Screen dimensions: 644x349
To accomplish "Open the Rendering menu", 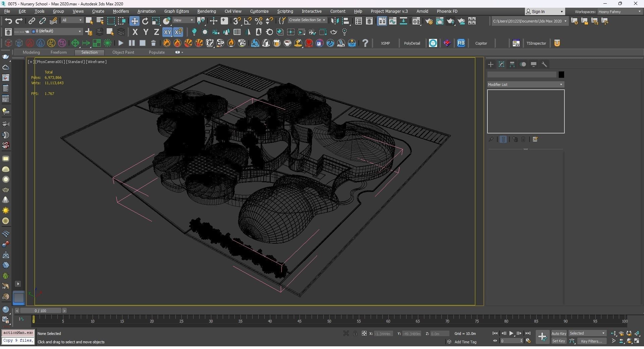I will (x=207, y=11).
